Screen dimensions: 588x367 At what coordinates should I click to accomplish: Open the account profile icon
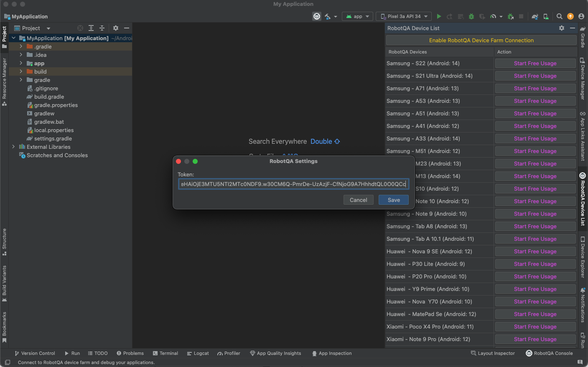(581, 16)
